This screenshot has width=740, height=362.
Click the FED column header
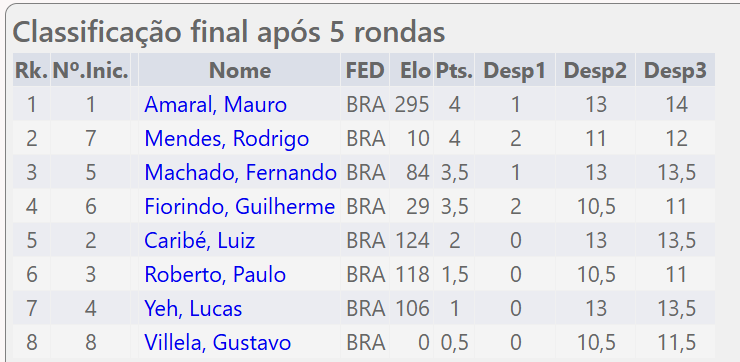[x=365, y=70]
